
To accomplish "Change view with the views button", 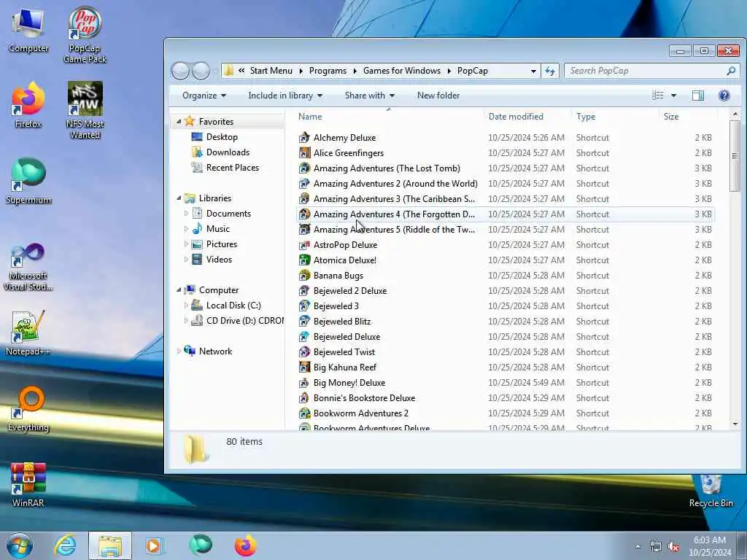I will [x=658, y=96].
